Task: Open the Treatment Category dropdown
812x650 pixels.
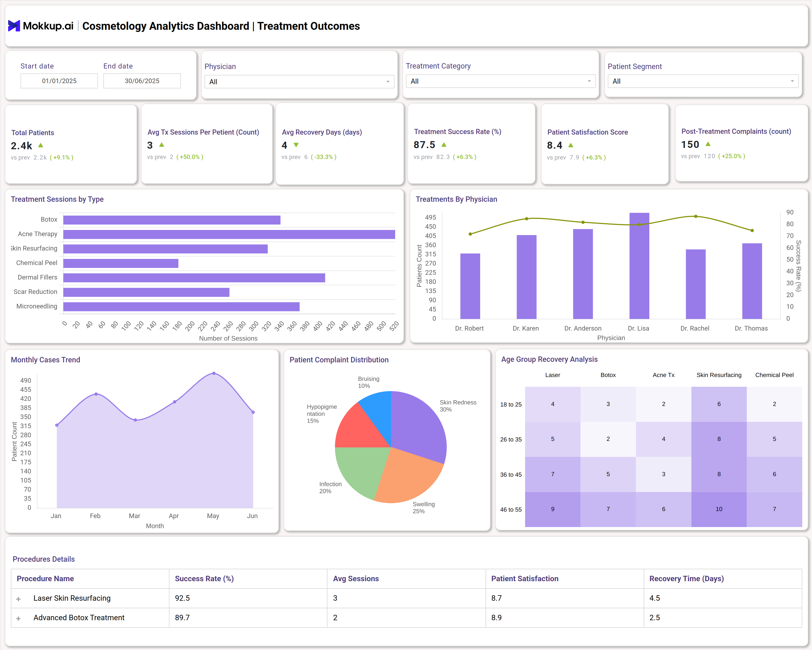Action: (x=500, y=82)
